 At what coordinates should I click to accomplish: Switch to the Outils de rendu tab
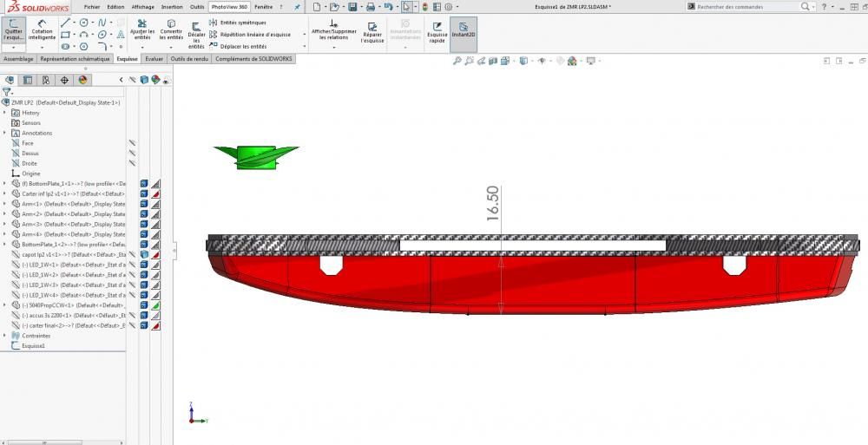click(x=189, y=59)
